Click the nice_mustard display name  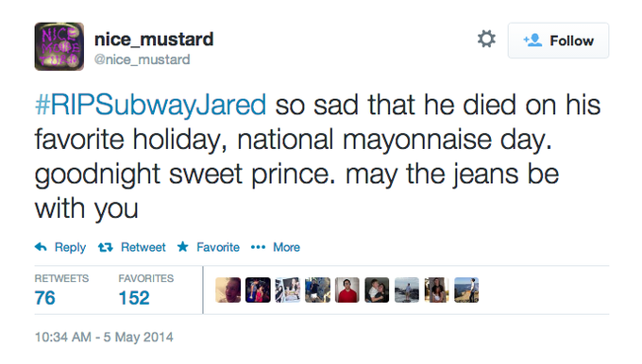154,40
